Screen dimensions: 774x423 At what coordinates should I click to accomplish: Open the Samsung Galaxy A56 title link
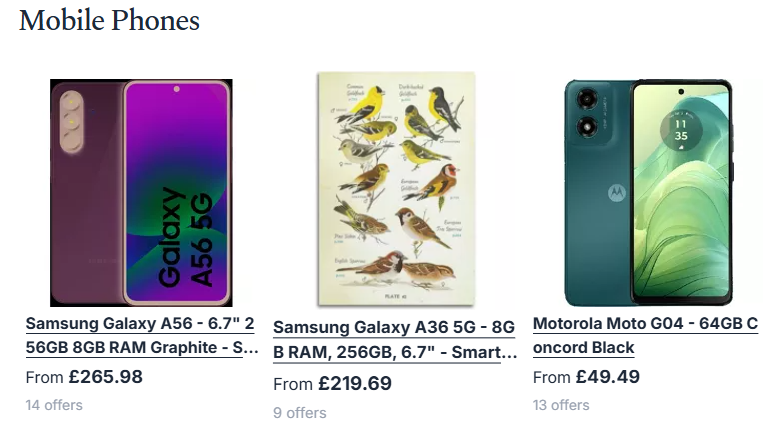click(141, 335)
